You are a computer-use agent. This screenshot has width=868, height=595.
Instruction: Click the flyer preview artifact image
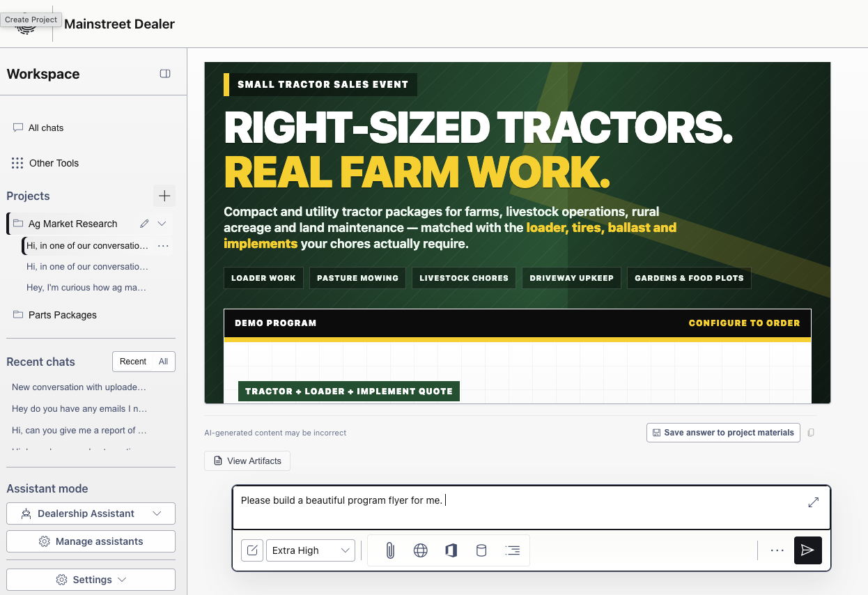pyautogui.click(x=518, y=233)
